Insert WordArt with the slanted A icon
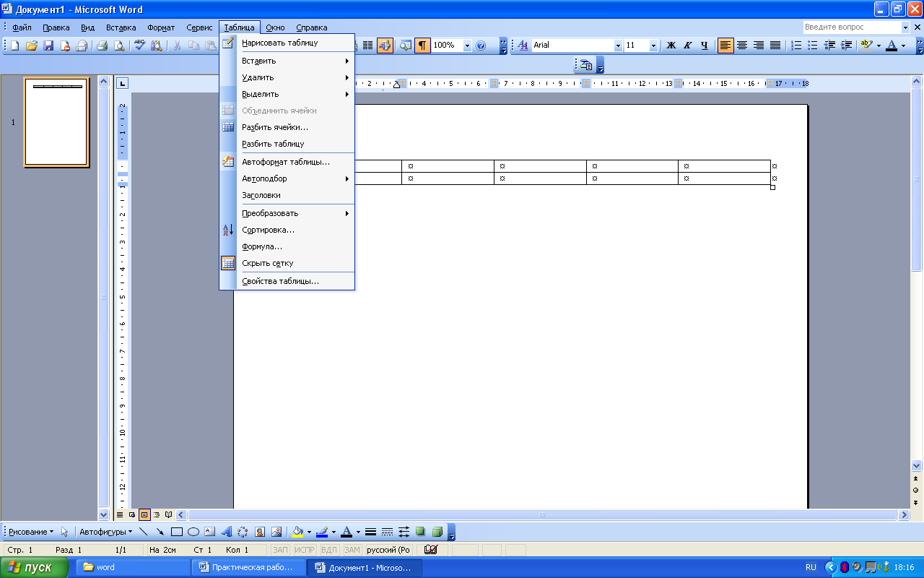 click(227, 532)
